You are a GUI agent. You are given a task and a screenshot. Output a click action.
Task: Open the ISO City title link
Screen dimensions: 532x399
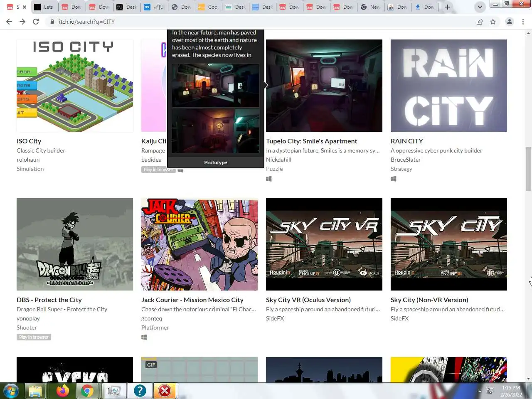pos(29,141)
